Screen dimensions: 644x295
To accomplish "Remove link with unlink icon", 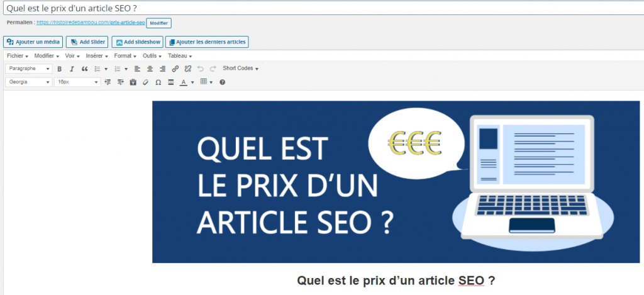I will pyautogui.click(x=188, y=69).
